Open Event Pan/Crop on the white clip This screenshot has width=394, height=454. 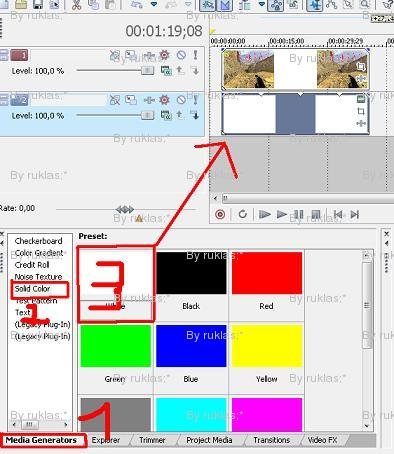(x=361, y=111)
